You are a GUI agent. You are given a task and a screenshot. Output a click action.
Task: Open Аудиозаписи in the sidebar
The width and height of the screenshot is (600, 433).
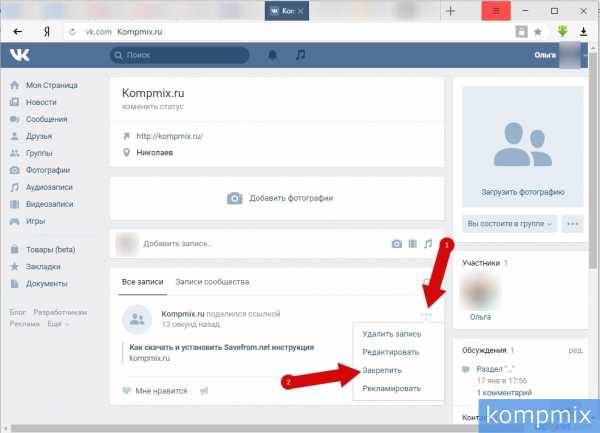[41, 187]
